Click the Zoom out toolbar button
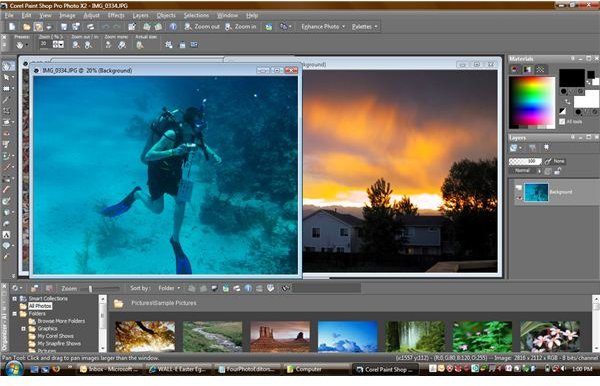 [202, 26]
